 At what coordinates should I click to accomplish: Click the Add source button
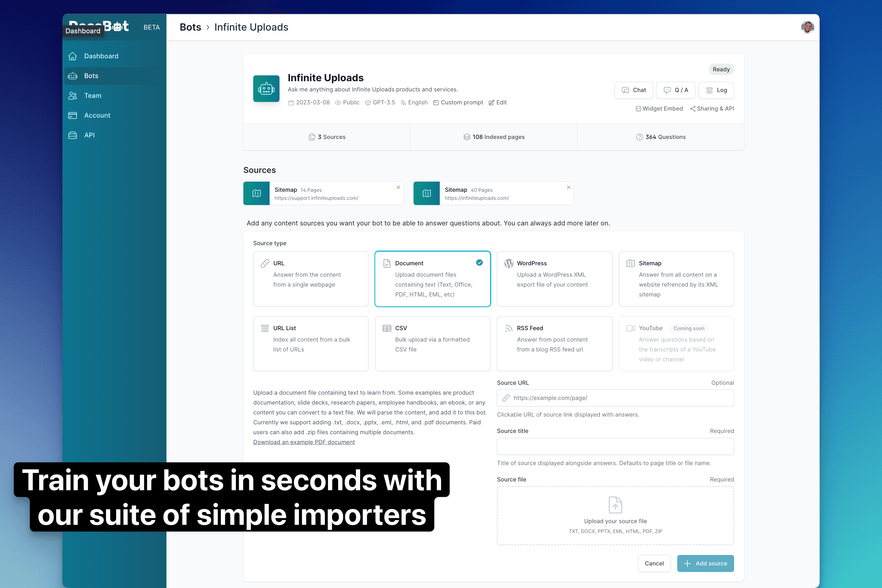click(x=705, y=563)
